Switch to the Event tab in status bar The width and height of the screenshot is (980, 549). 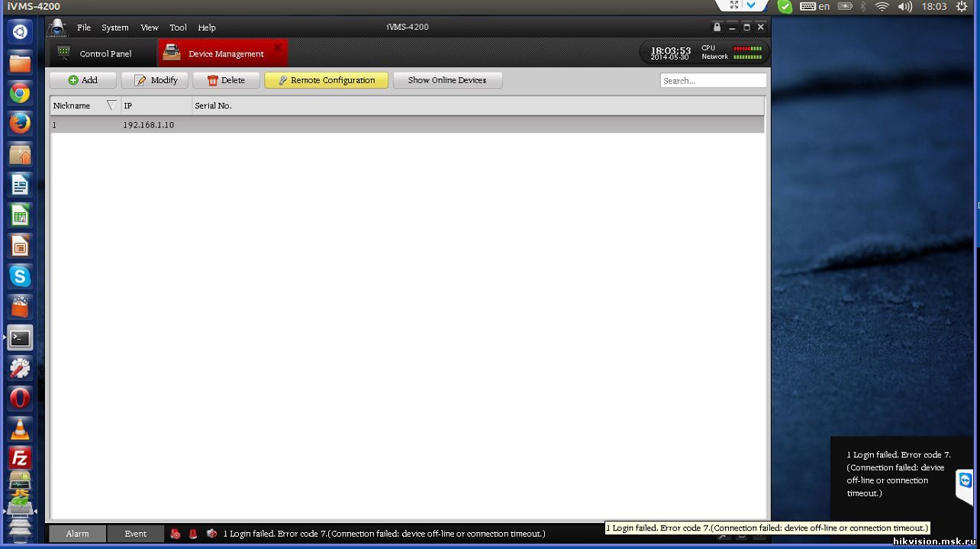point(136,534)
